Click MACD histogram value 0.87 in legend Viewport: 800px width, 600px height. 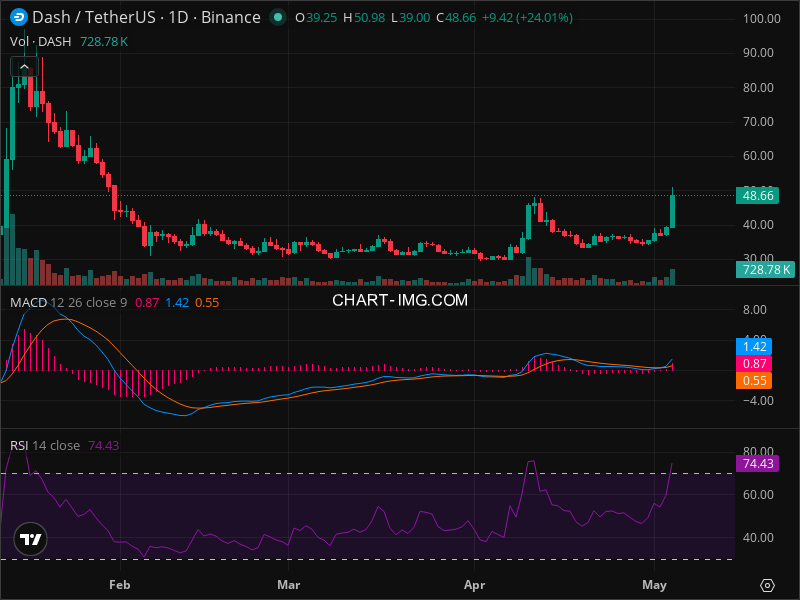(147, 303)
